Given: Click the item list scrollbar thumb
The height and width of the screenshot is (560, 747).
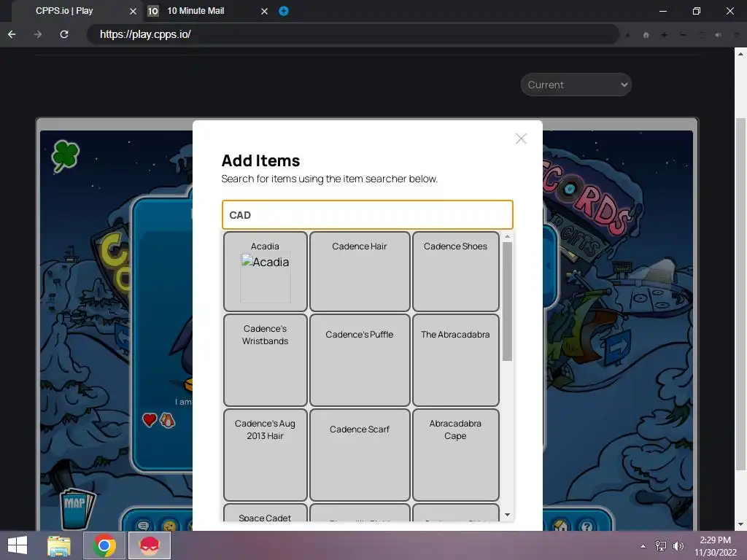Looking at the screenshot, I should (x=508, y=301).
